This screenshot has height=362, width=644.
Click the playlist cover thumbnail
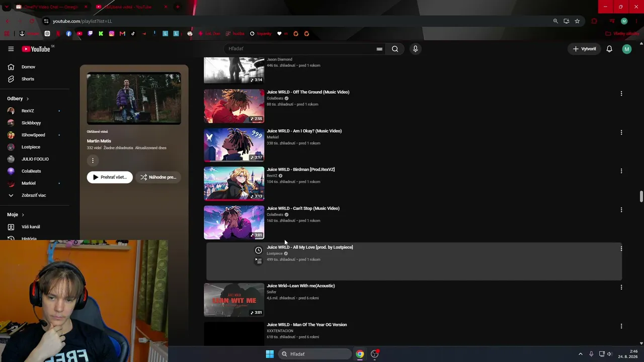(x=134, y=99)
